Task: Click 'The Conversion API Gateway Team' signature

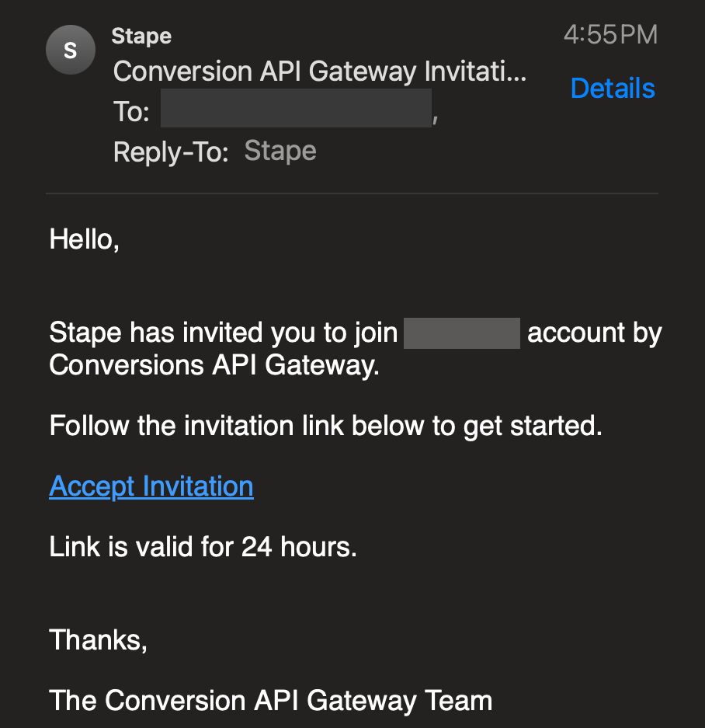Action: tap(270, 700)
